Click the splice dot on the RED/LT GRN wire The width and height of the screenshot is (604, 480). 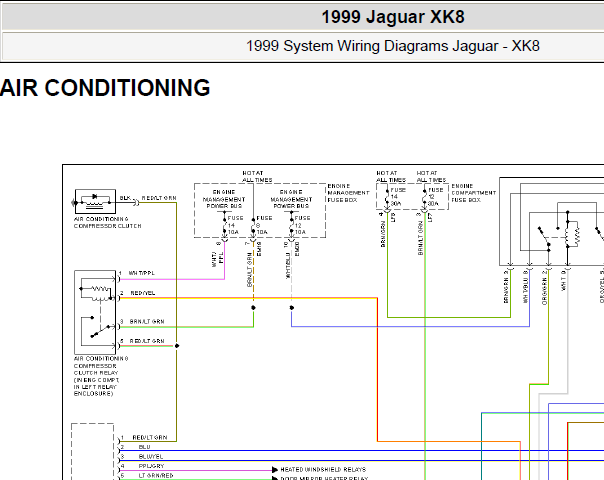click(x=177, y=346)
